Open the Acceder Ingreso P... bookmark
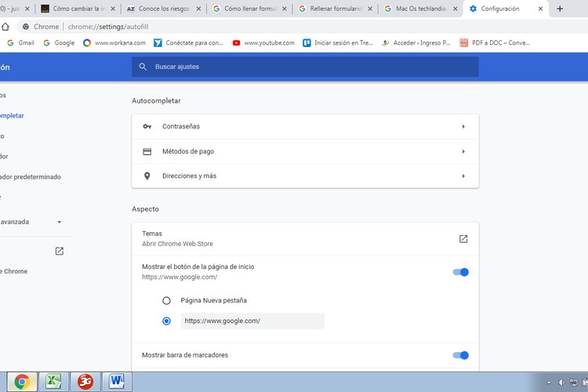Viewport: 588px width, 392px height. click(x=416, y=43)
